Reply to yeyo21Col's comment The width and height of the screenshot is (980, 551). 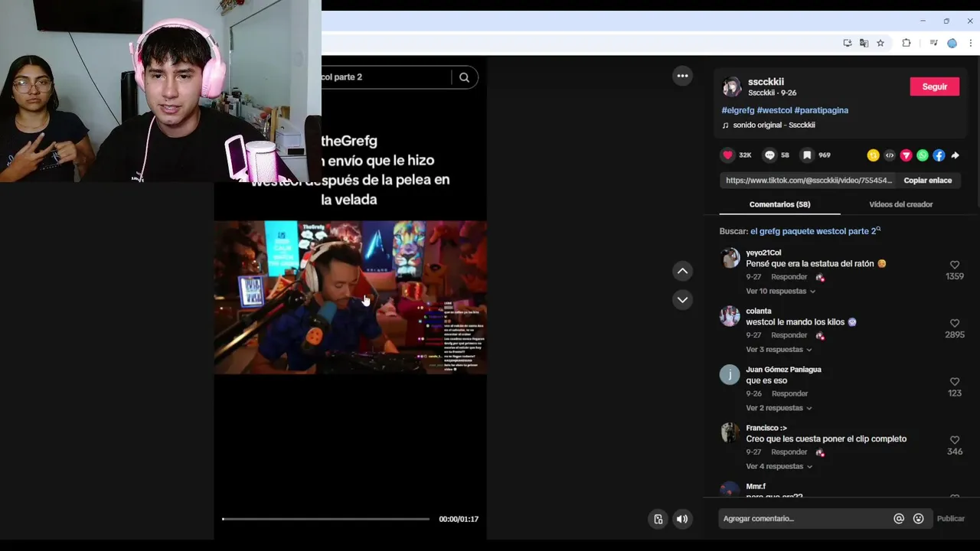(789, 277)
